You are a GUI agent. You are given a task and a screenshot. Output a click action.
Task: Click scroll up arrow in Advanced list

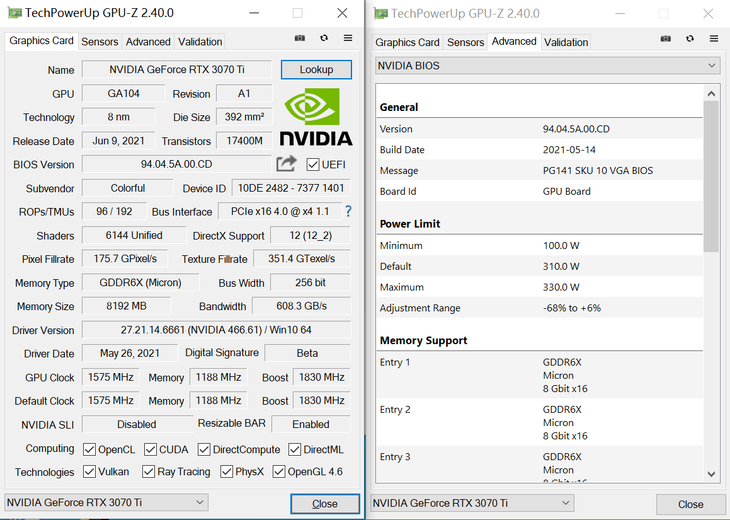(711, 94)
